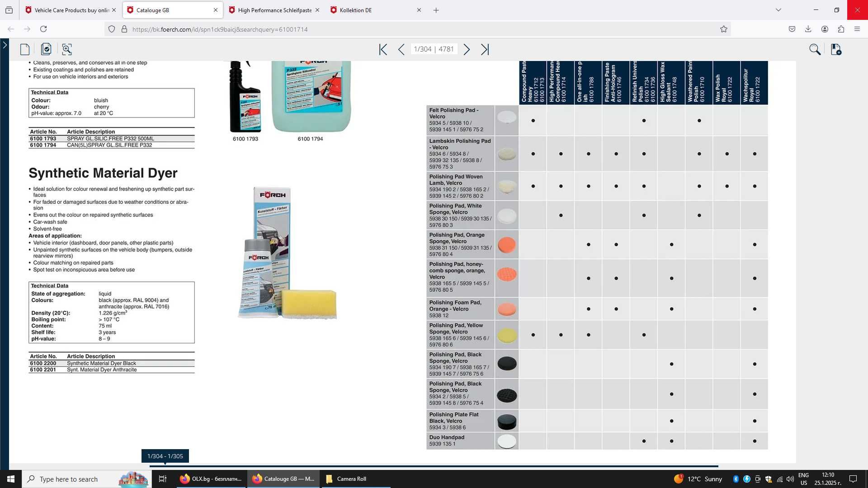
Task: Open the Windows Start menu
Action: (x=11, y=479)
